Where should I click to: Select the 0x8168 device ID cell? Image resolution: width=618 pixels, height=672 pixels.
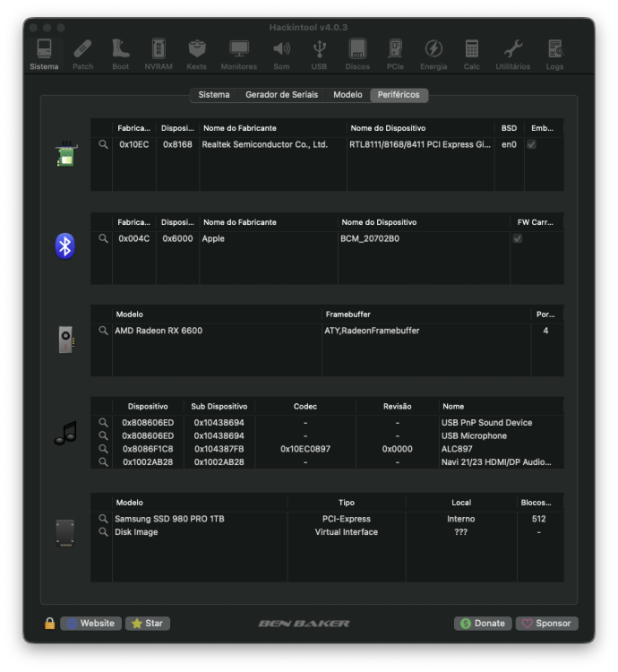pos(177,144)
